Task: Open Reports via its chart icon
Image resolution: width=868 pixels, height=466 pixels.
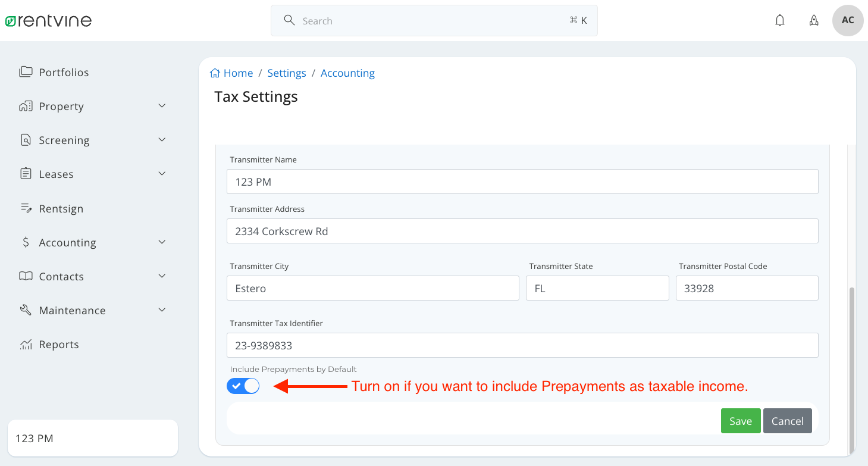Action: click(26, 344)
